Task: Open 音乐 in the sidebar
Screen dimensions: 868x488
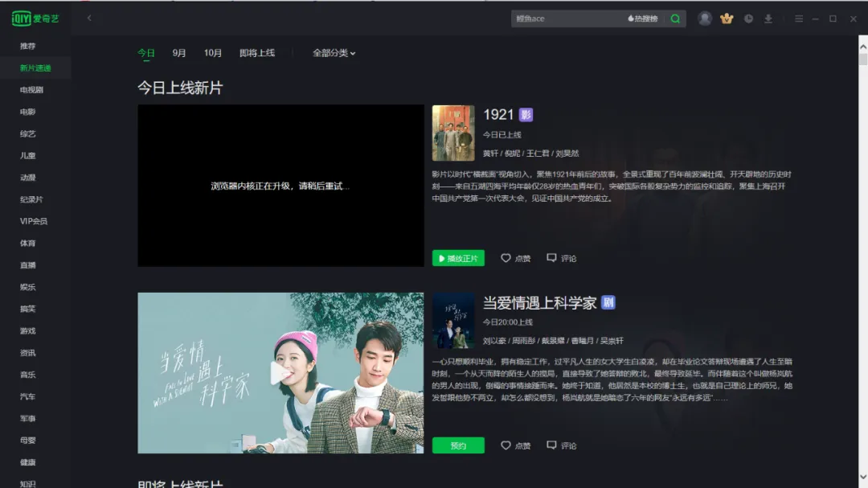Action: [27, 375]
